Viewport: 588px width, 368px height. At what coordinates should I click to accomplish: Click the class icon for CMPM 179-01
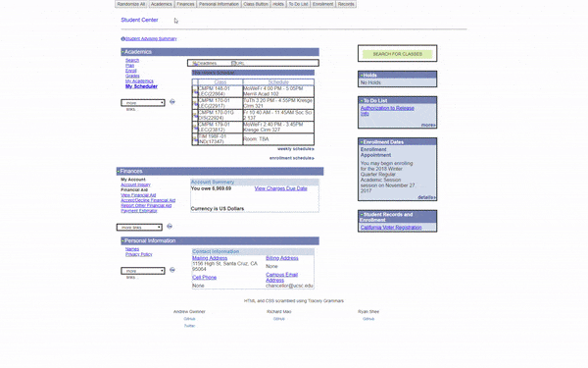click(x=195, y=128)
